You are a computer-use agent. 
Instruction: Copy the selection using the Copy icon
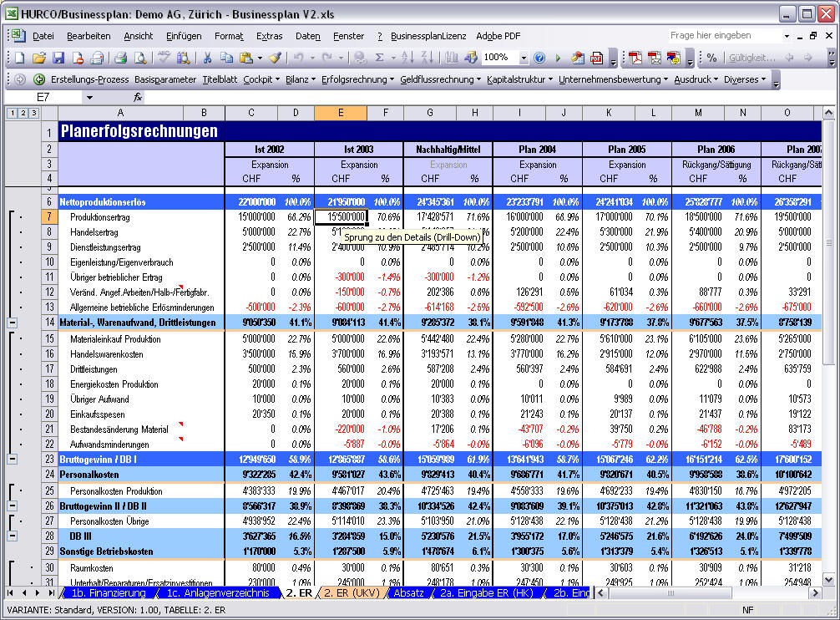(226, 58)
